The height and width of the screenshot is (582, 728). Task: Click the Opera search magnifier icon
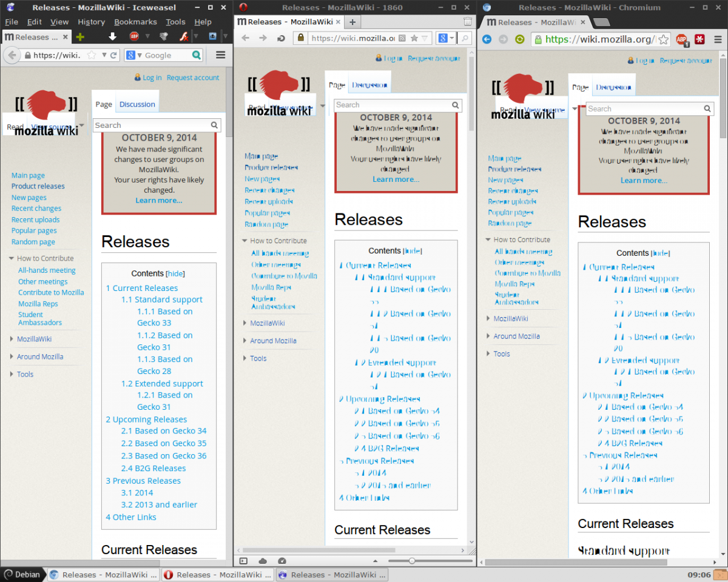click(464, 38)
